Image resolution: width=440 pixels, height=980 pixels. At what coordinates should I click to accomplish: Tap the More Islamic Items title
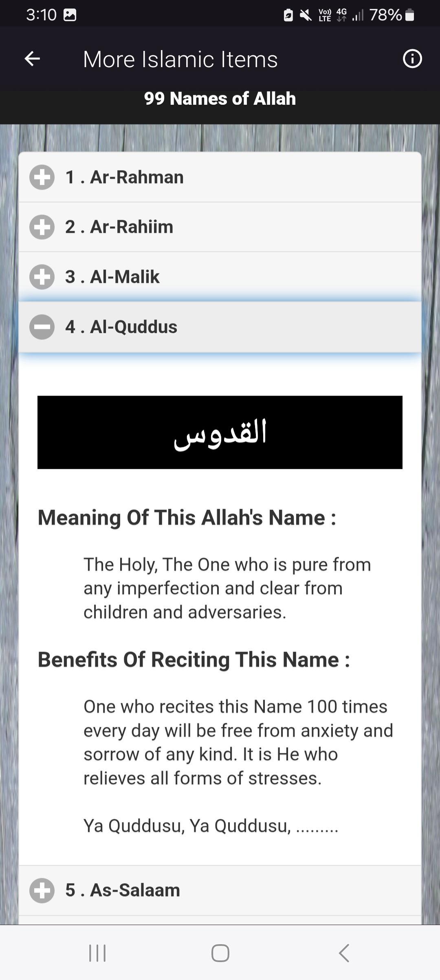180,59
